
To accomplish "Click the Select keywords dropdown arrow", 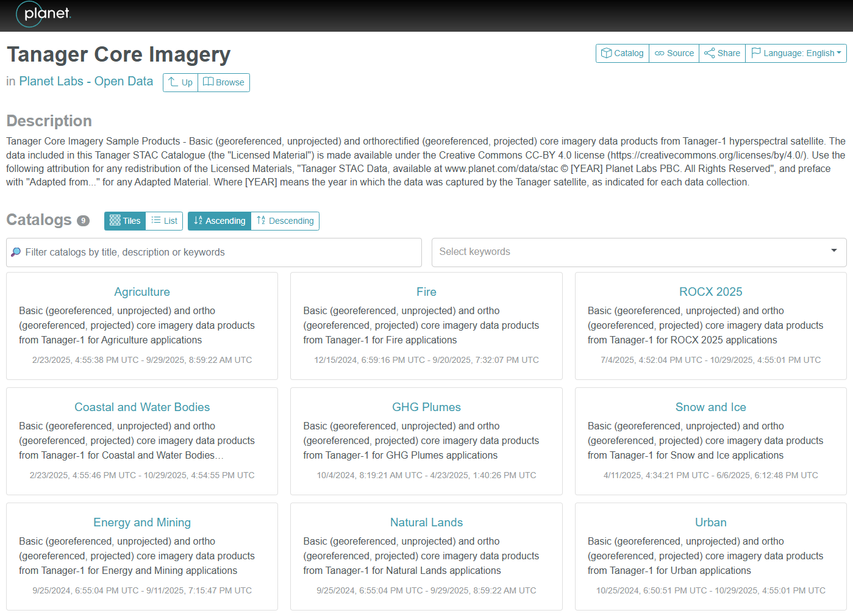I will [x=834, y=251].
